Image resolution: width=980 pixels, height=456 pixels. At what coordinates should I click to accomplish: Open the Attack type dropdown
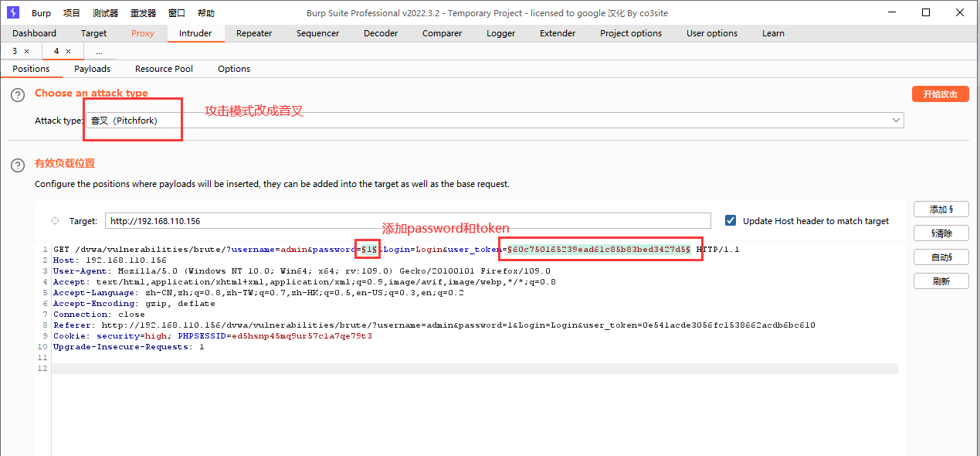click(494, 121)
